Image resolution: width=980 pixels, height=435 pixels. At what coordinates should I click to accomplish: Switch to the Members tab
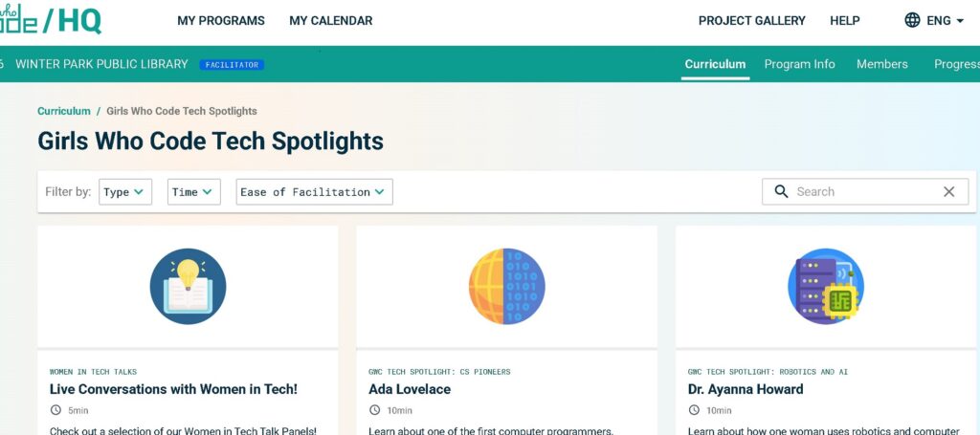pos(882,64)
